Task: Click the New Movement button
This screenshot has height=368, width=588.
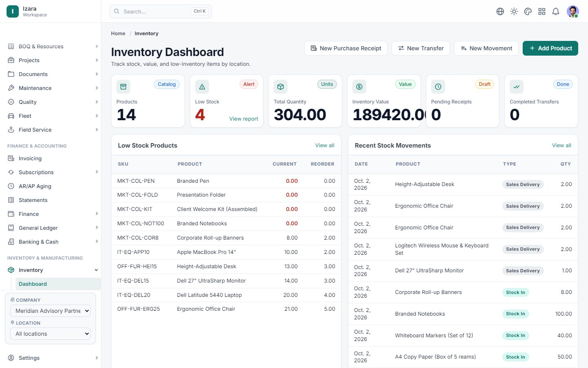Action: coord(486,48)
